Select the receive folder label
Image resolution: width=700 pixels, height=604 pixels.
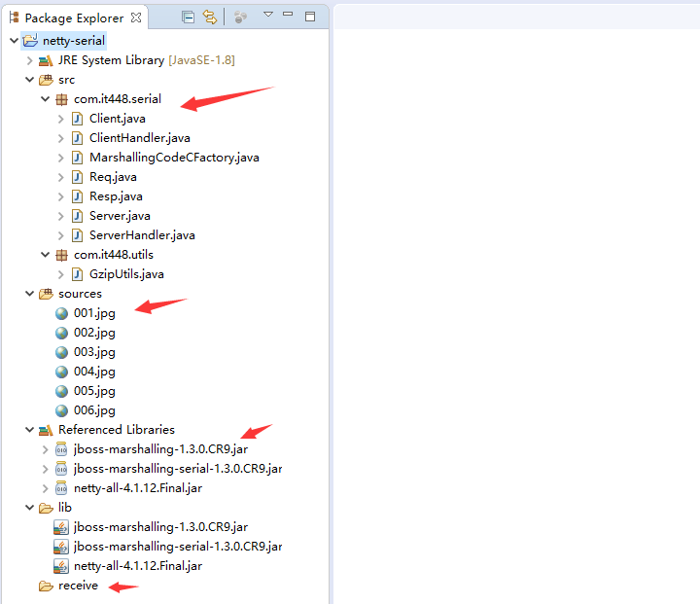[78, 586]
